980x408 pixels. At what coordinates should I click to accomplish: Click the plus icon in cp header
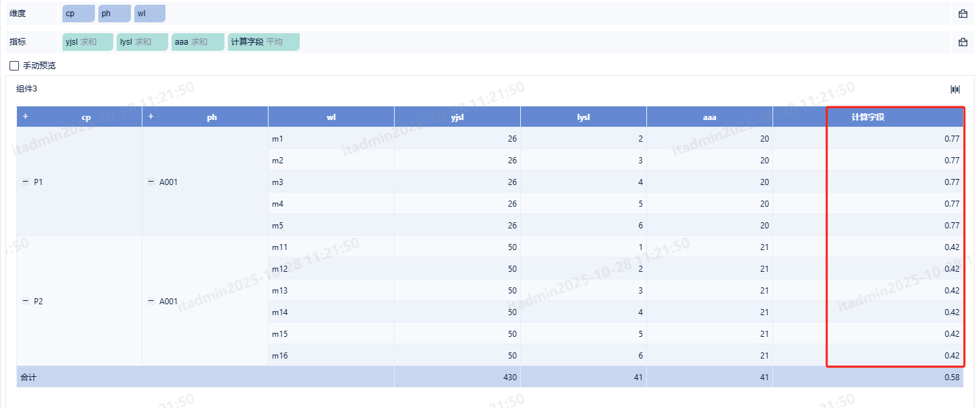[25, 117]
